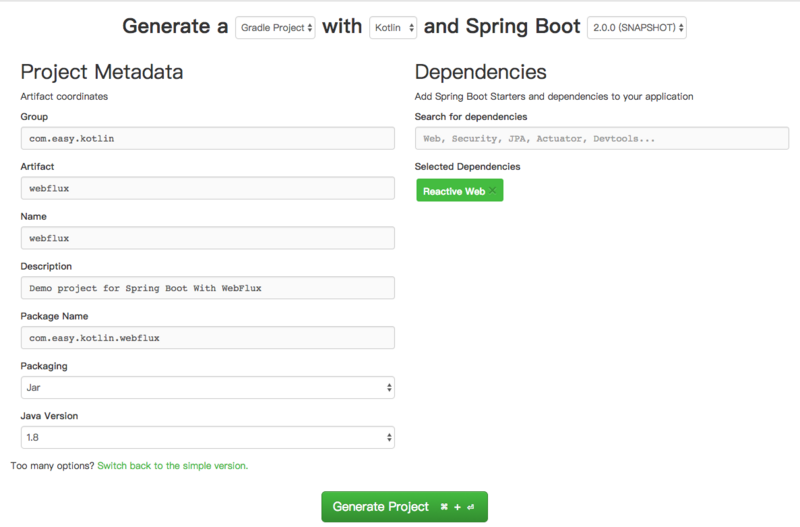The height and width of the screenshot is (527, 800).
Task: Click into the Name text field
Action: click(x=207, y=238)
